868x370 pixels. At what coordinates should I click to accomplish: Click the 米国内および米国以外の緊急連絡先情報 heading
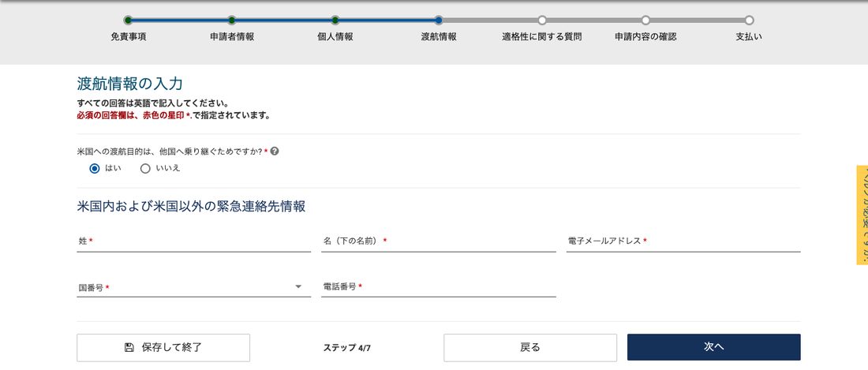pyautogui.click(x=191, y=206)
